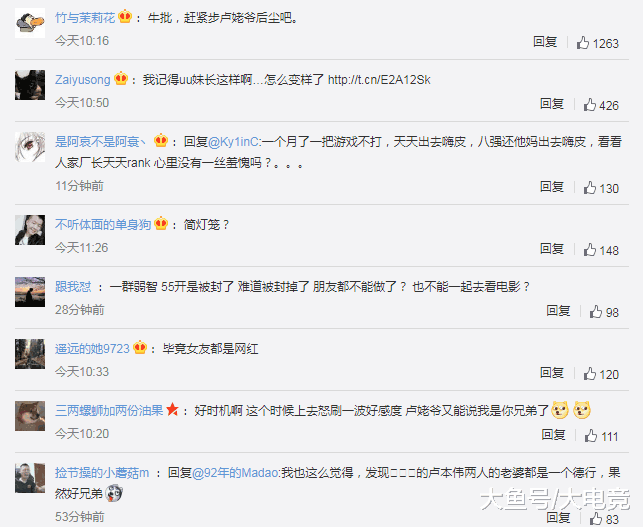Open the @Ky1inC mention link

click(x=234, y=142)
